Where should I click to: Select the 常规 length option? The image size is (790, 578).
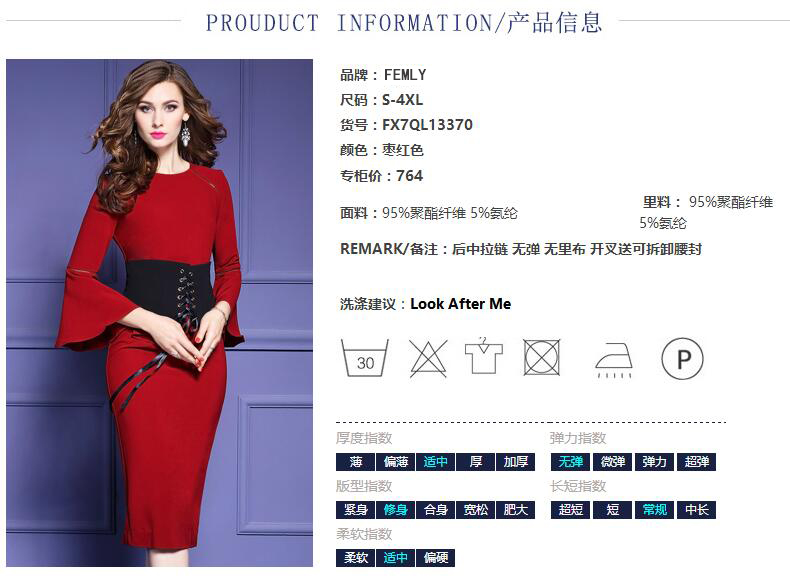(x=654, y=510)
